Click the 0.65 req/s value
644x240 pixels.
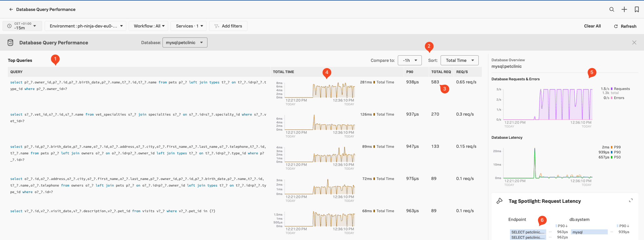point(466,82)
